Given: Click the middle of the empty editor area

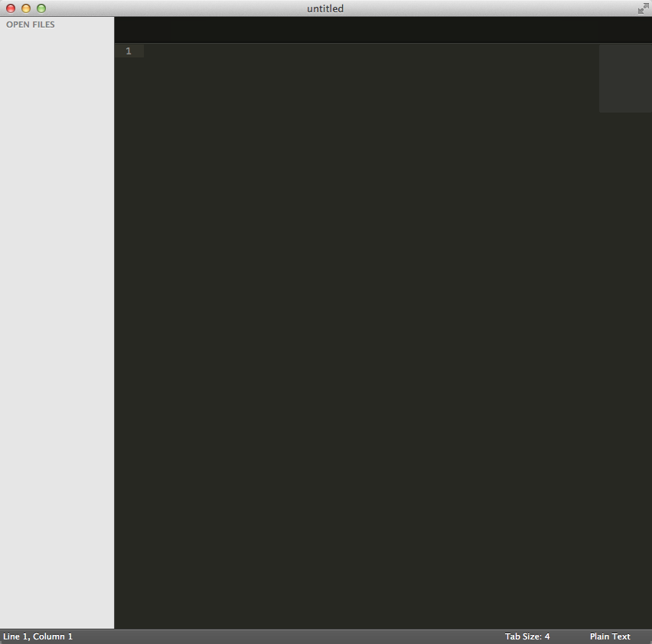Looking at the screenshot, I should pos(367,337).
